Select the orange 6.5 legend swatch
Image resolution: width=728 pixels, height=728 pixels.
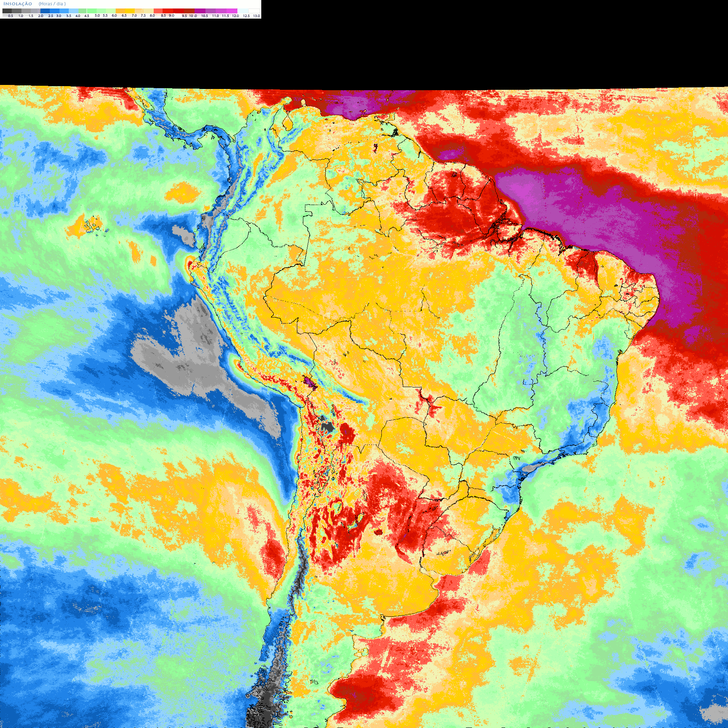pyautogui.click(x=120, y=11)
